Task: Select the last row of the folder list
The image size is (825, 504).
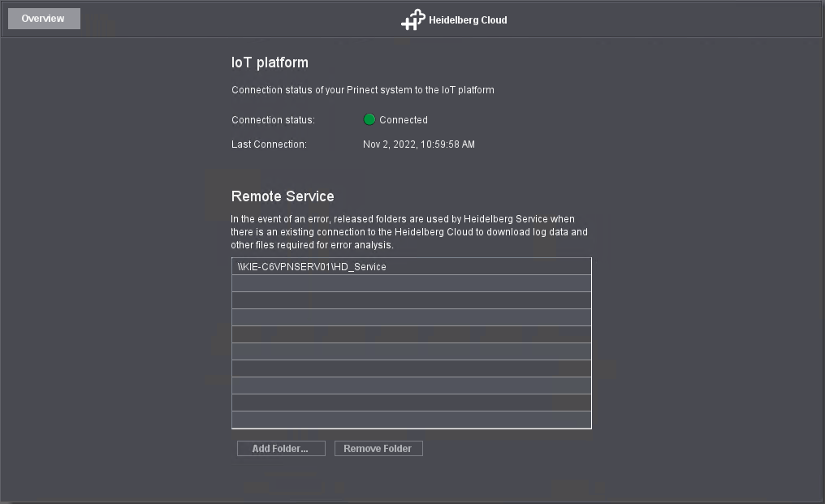Action: coord(411,420)
